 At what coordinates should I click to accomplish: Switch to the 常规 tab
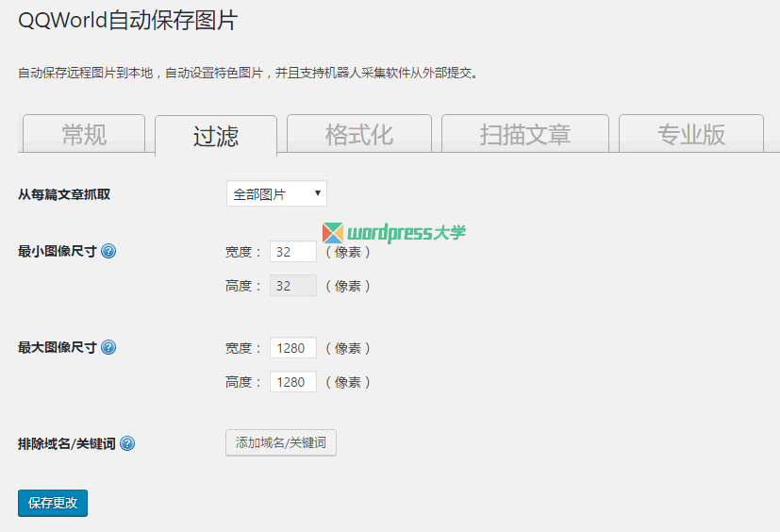click(x=84, y=134)
